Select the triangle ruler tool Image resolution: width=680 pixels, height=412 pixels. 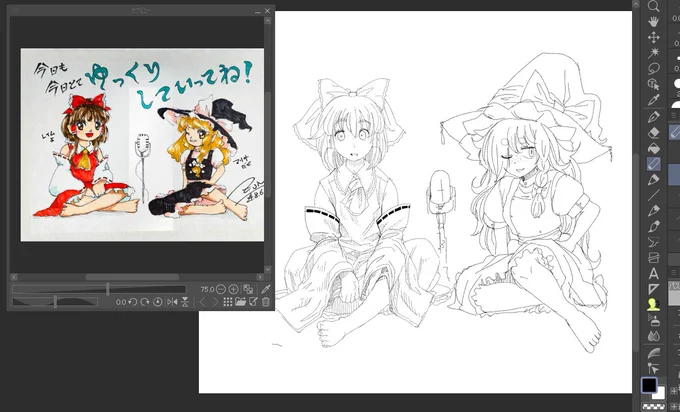654,289
